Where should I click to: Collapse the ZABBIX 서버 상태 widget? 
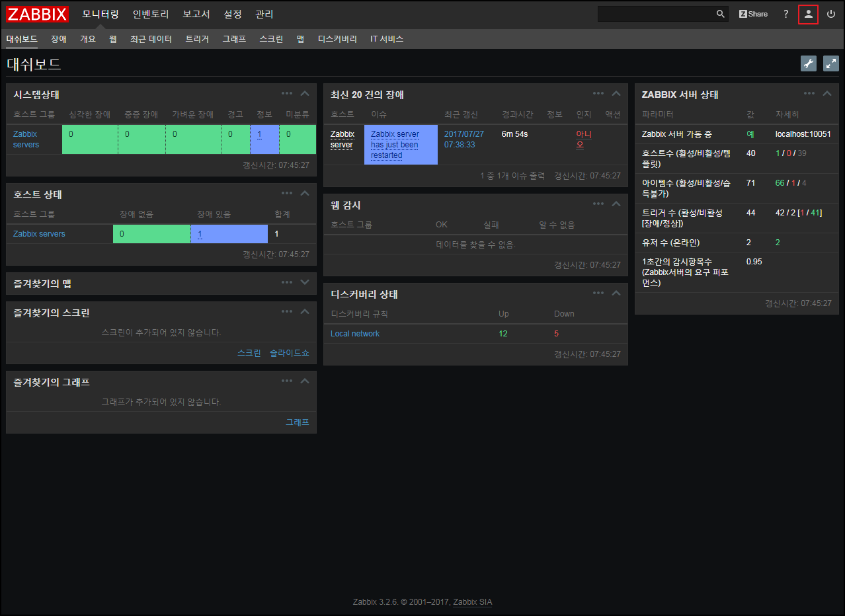click(827, 93)
